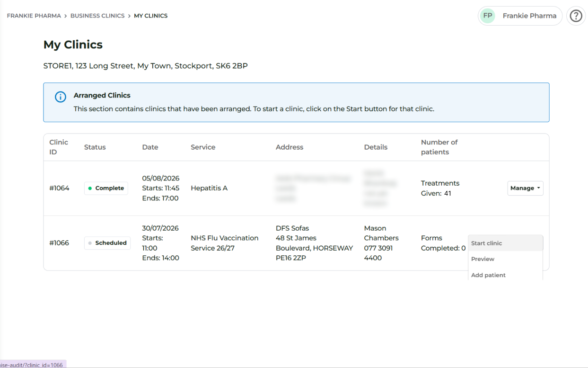This screenshot has width=588, height=368.
Task: Click the Date column header
Action: coord(150,147)
